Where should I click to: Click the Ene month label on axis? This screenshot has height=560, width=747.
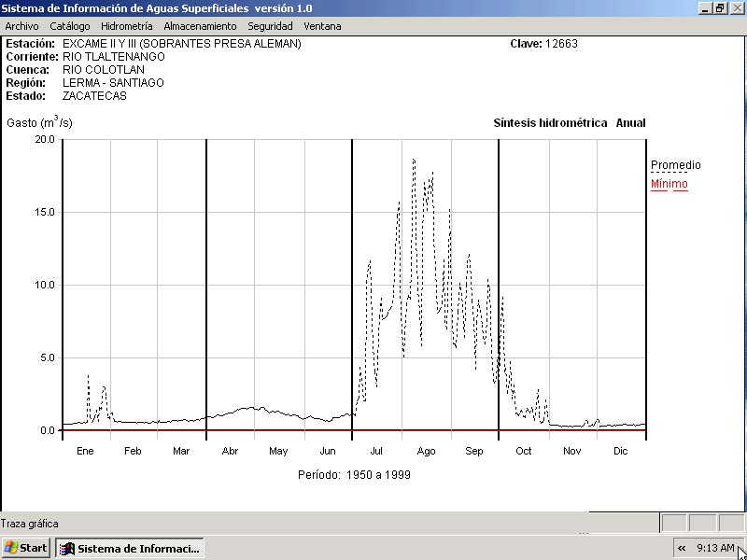pos(85,451)
